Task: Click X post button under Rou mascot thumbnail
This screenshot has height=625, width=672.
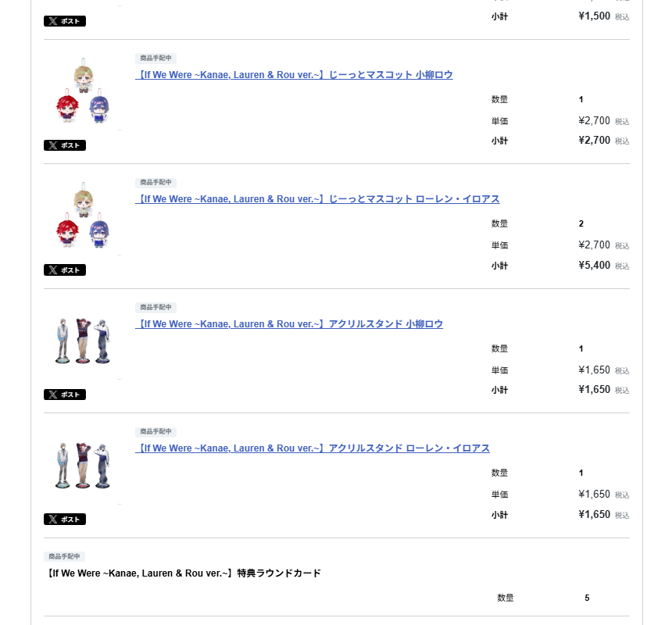Action: pyautogui.click(x=65, y=145)
